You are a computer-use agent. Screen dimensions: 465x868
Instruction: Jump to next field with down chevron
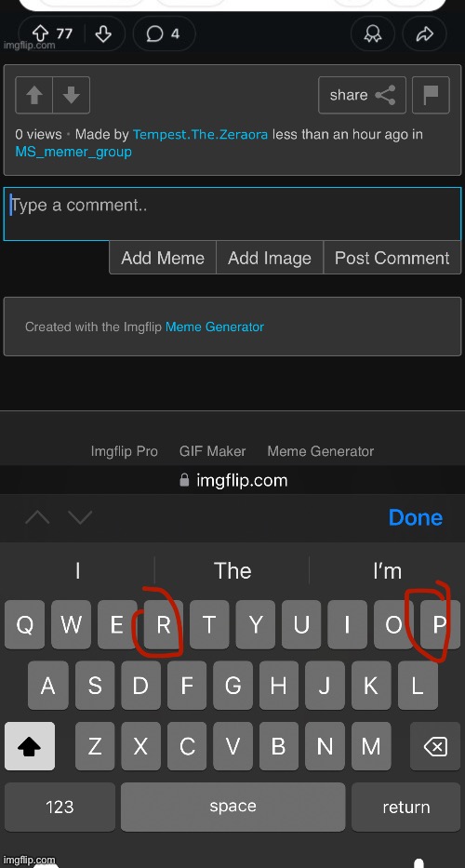80,517
